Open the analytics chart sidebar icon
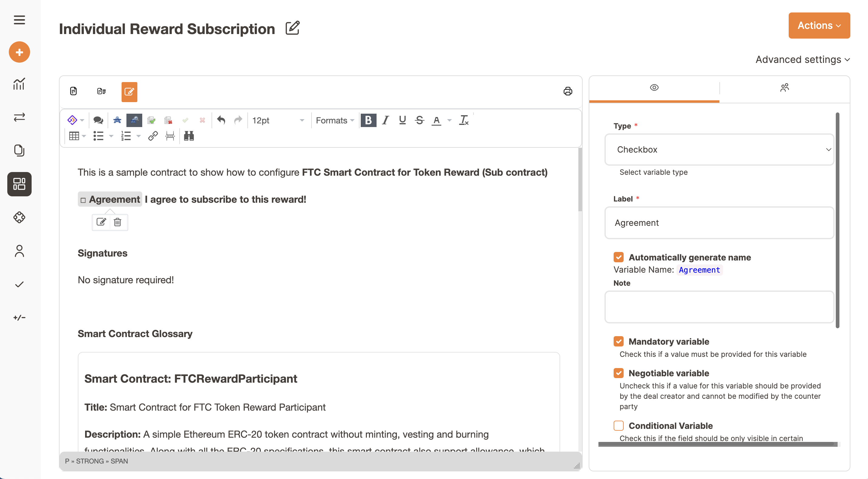868x479 pixels. (x=19, y=84)
